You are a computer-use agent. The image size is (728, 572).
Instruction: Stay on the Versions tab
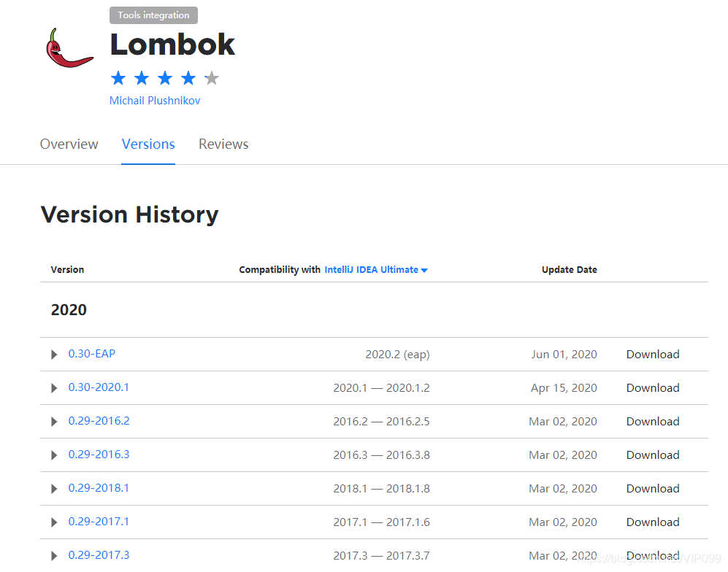click(x=147, y=144)
